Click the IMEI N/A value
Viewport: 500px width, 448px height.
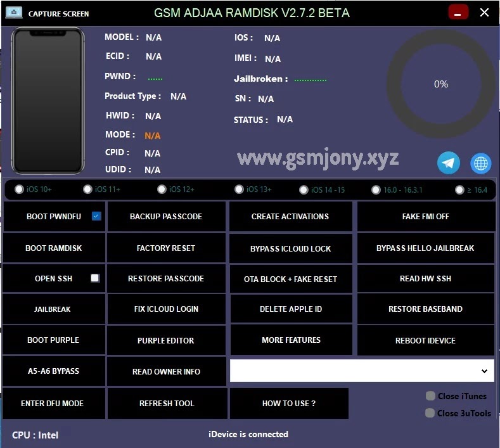click(273, 59)
